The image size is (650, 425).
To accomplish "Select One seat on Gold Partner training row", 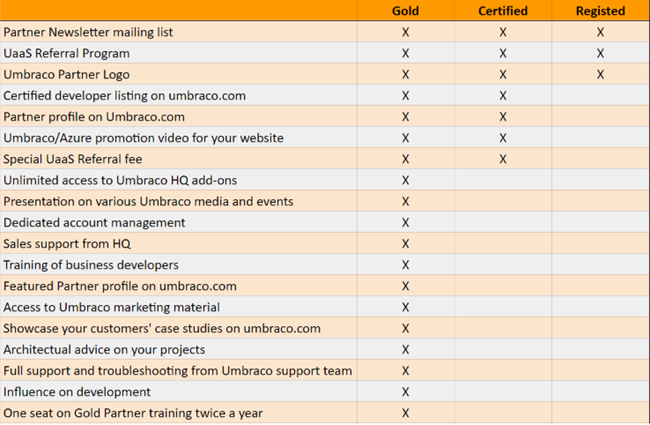I will pyautogui.click(x=325, y=413).
